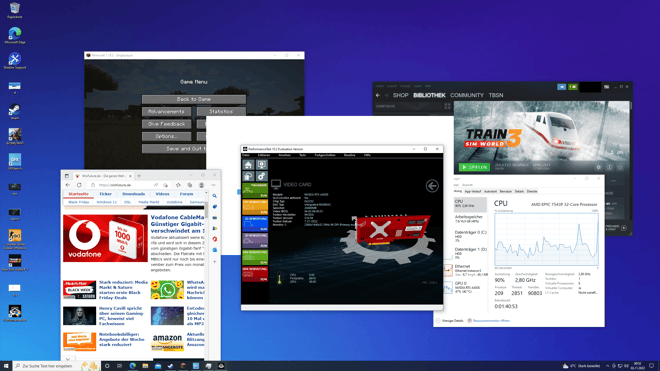660x371 pixels.
Task: Run the red disk benchmark tile
Action: [255, 274]
